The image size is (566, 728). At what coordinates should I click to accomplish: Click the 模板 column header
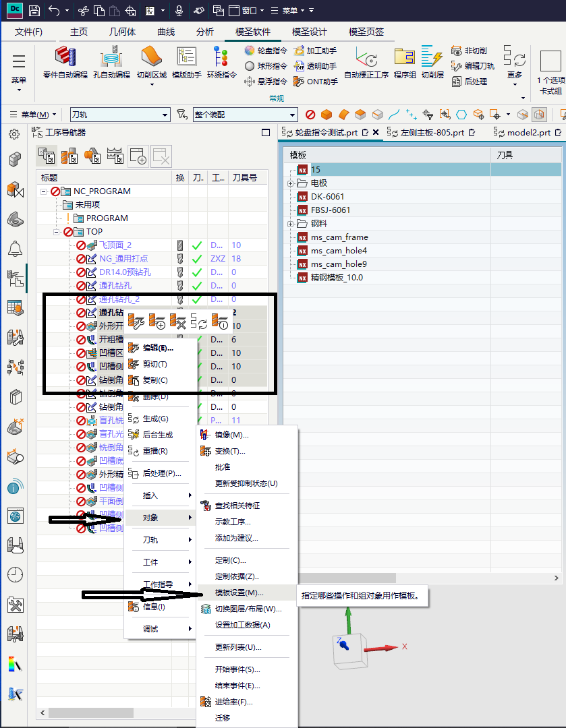pos(387,155)
